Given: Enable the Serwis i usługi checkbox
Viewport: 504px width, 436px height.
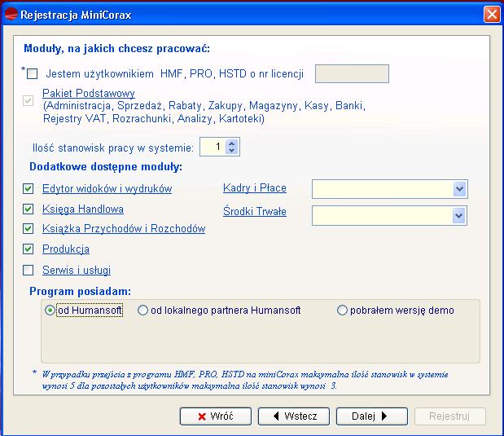Looking at the screenshot, I should pyautogui.click(x=28, y=270).
